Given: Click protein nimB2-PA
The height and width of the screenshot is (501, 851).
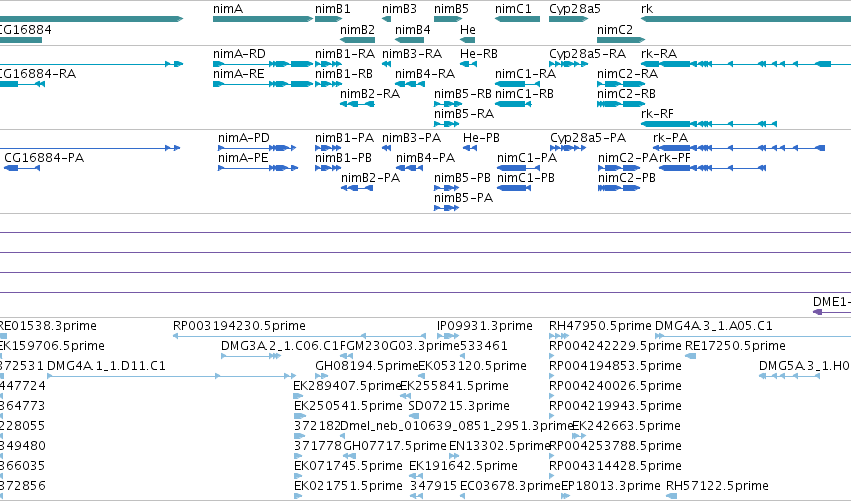Looking at the screenshot, I should [x=357, y=188].
